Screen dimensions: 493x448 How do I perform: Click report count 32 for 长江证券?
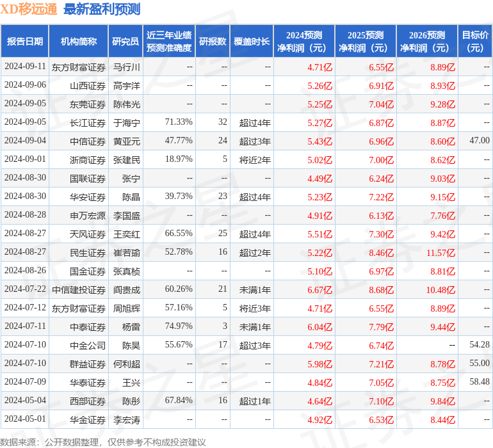(223, 122)
